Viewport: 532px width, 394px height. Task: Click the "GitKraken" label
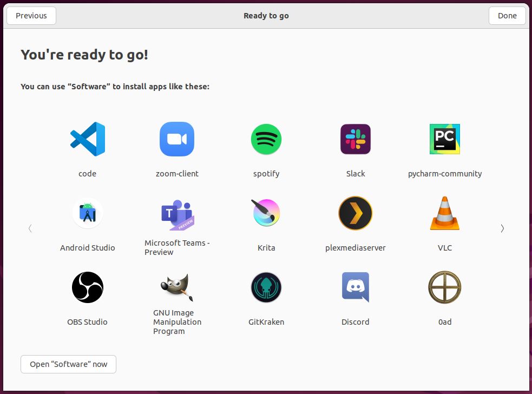click(x=266, y=322)
